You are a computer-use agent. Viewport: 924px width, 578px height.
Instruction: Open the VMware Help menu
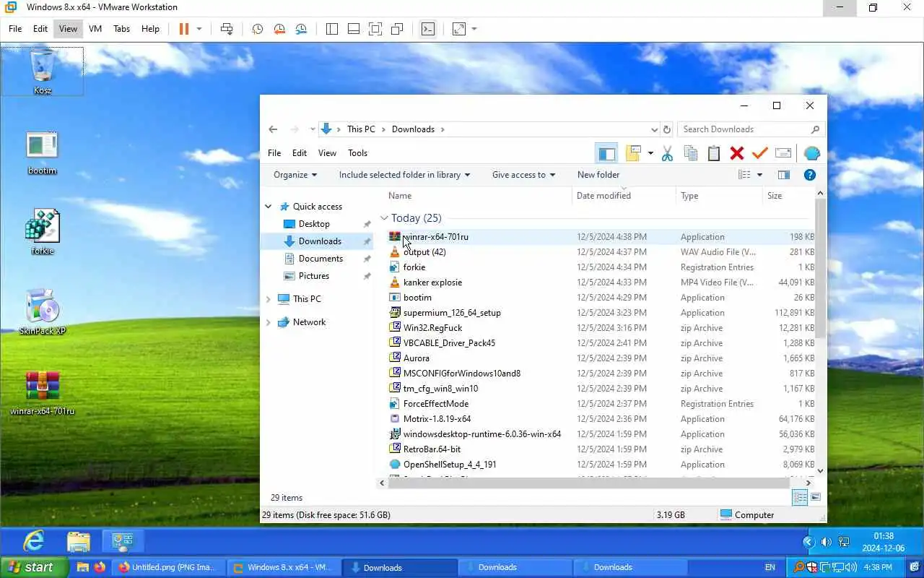150,29
